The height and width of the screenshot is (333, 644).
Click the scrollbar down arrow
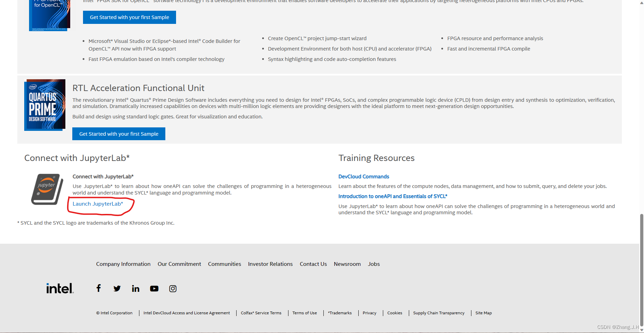[x=641, y=330]
